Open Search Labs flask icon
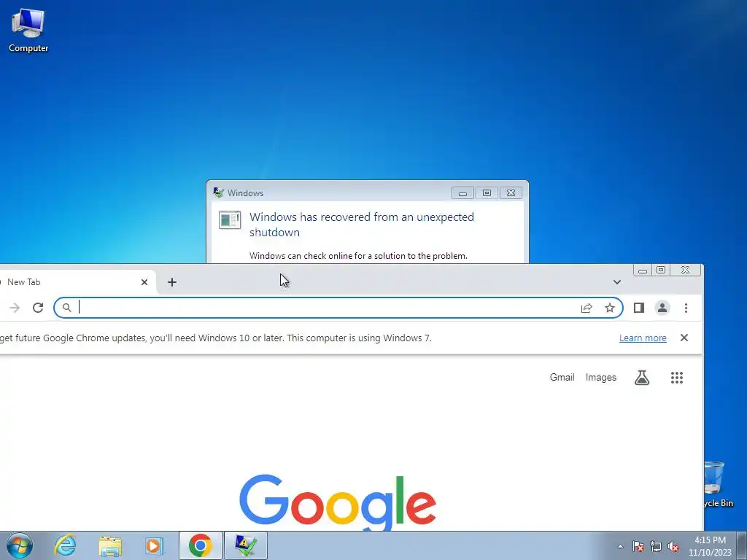Screen dimensions: 747x560 pyautogui.click(x=642, y=378)
